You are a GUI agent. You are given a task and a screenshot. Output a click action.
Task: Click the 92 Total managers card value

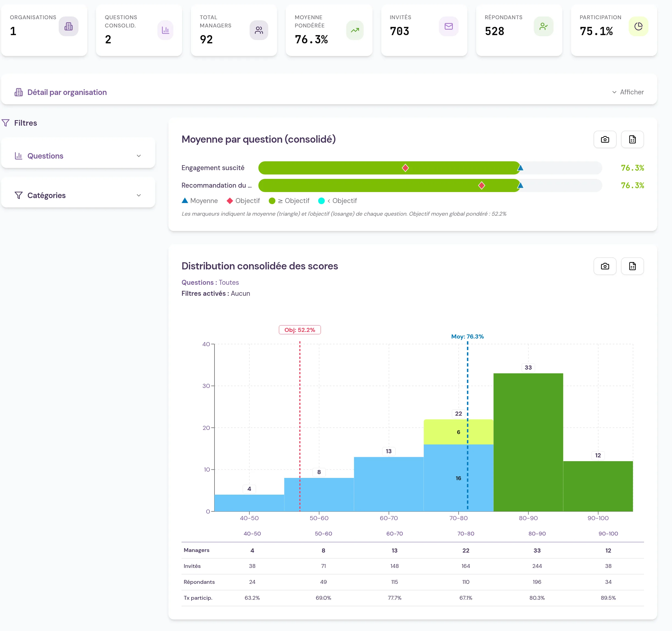[206, 39]
